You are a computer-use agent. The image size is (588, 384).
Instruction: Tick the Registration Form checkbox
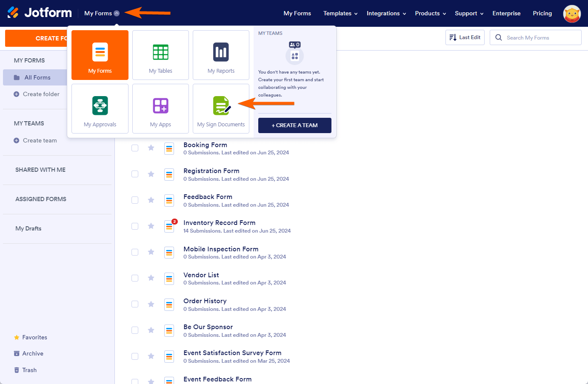click(135, 174)
